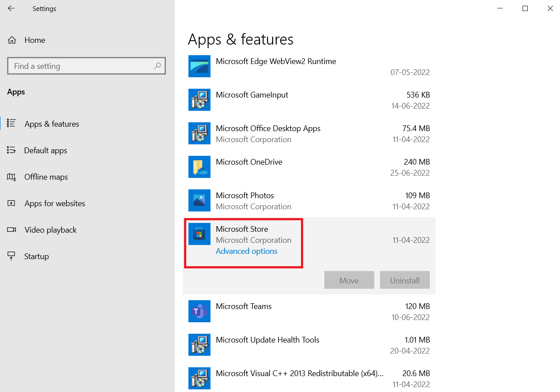
Task: Click the 75.4 MB size value
Action: (416, 128)
